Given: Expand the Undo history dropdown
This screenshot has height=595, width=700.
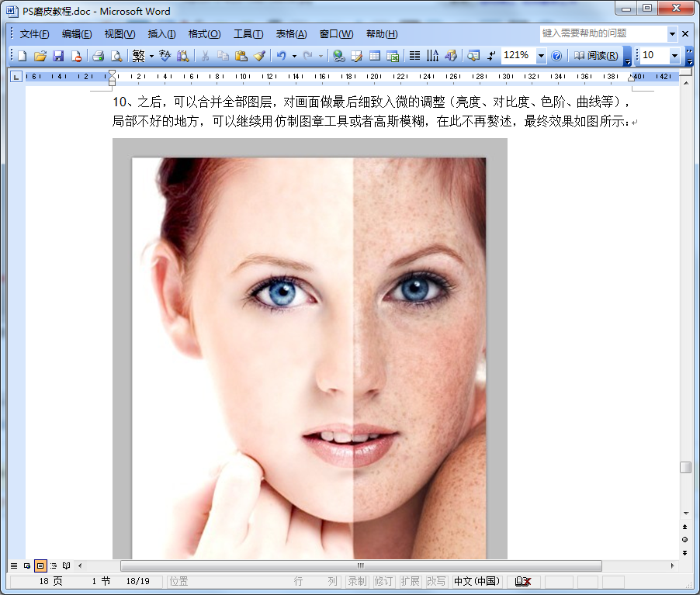Looking at the screenshot, I should [x=294, y=56].
